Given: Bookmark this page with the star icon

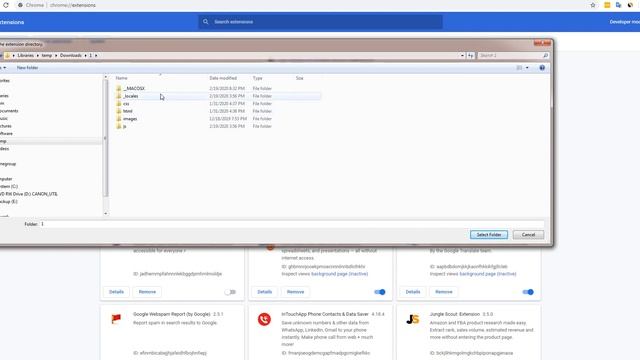Looking at the screenshot, I should 593,5.
